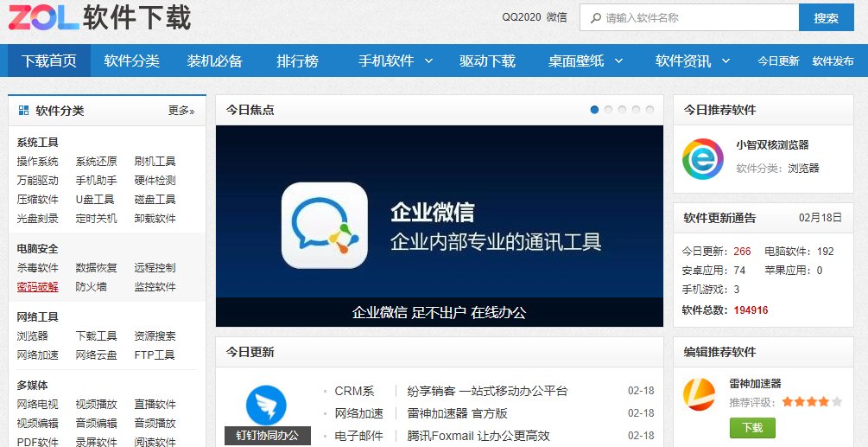Select the first carousel dot in 今日焦点
868x447 pixels.
click(x=594, y=110)
